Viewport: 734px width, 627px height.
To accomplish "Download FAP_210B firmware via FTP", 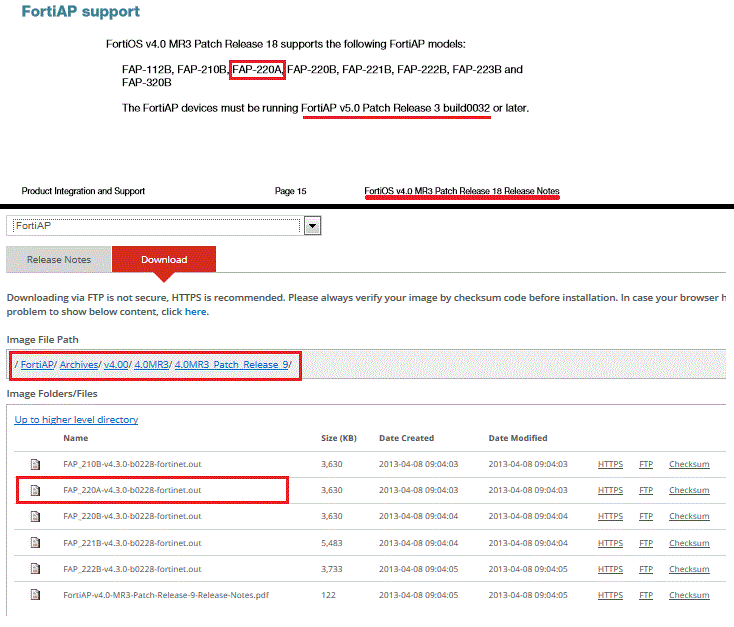I will point(646,464).
